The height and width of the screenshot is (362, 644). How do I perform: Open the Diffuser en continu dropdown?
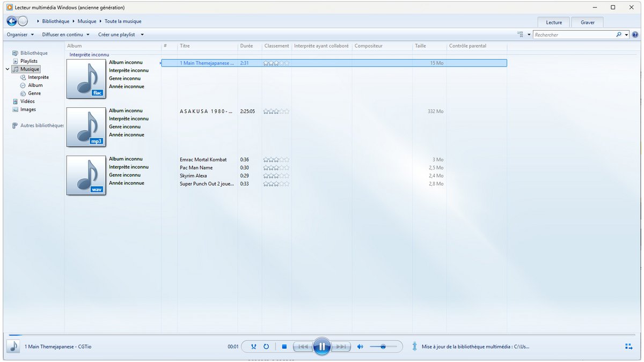pyautogui.click(x=62, y=34)
